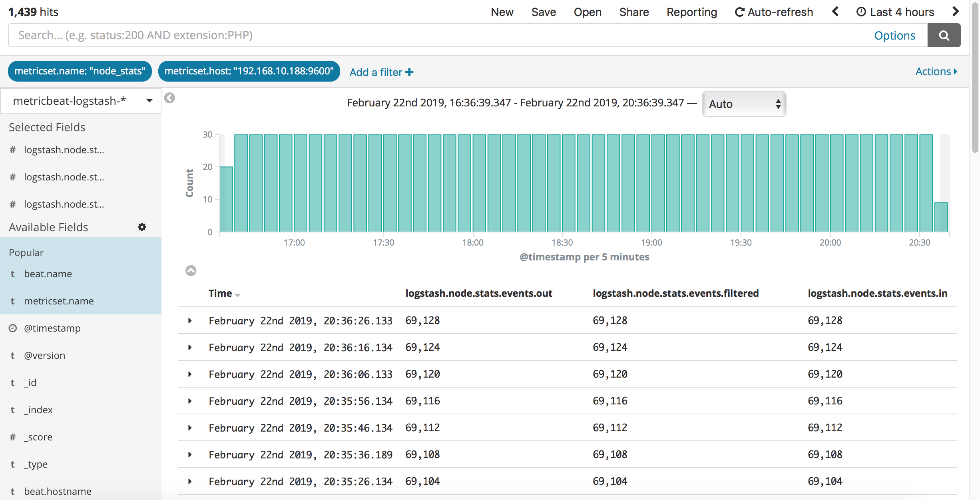Viewport: 980px width, 500px height.
Task: Open the Last 4 hours time picker
Action: (x=895, y=12)
